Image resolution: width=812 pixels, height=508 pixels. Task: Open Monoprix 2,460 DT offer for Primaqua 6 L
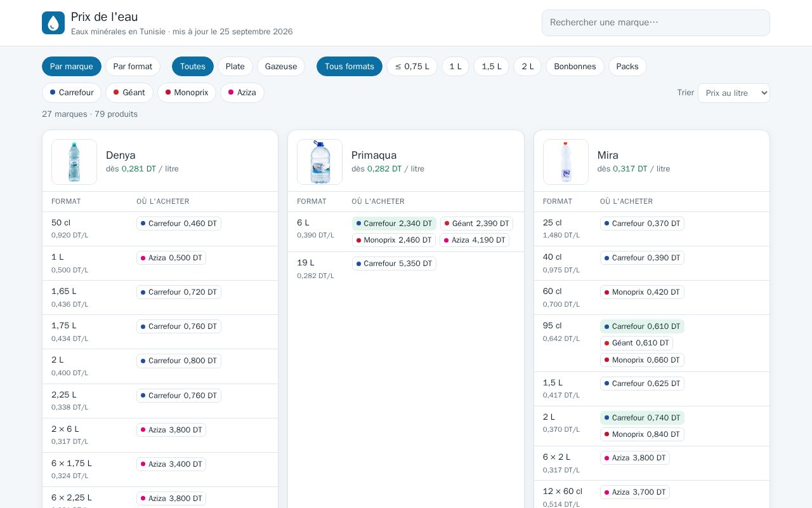[394, 240]
